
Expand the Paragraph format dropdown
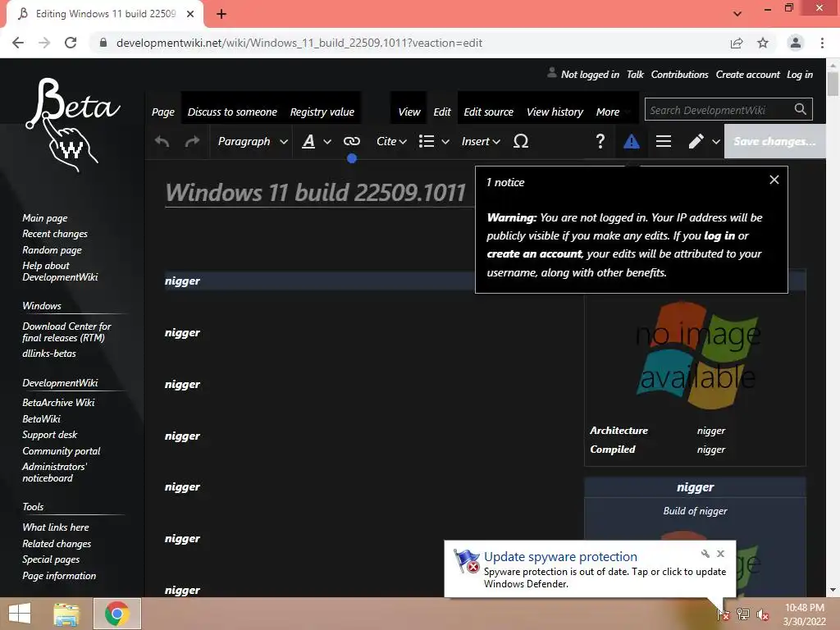[x=253, y=141]
